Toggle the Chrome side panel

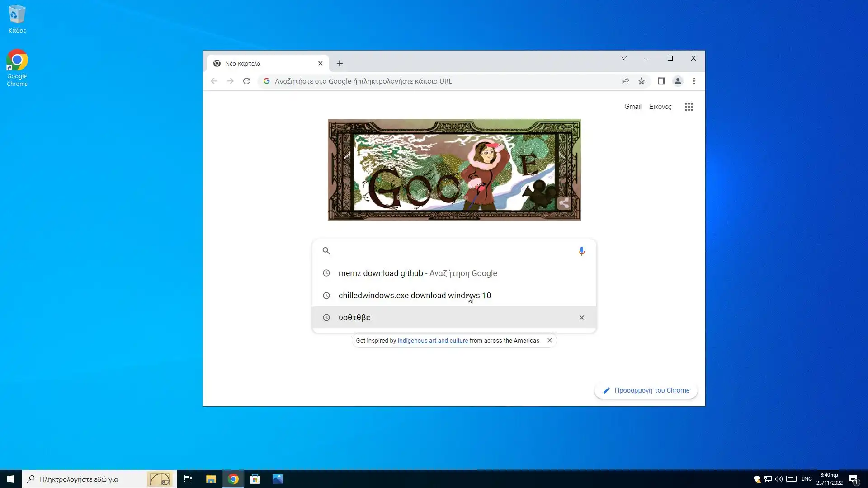pos(661,81)
